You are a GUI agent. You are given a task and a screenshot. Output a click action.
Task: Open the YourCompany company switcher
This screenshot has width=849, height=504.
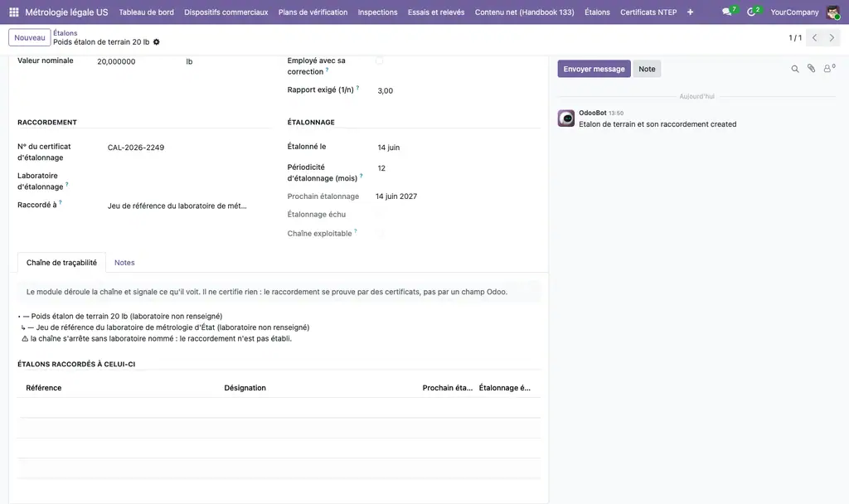coord(794,12)
